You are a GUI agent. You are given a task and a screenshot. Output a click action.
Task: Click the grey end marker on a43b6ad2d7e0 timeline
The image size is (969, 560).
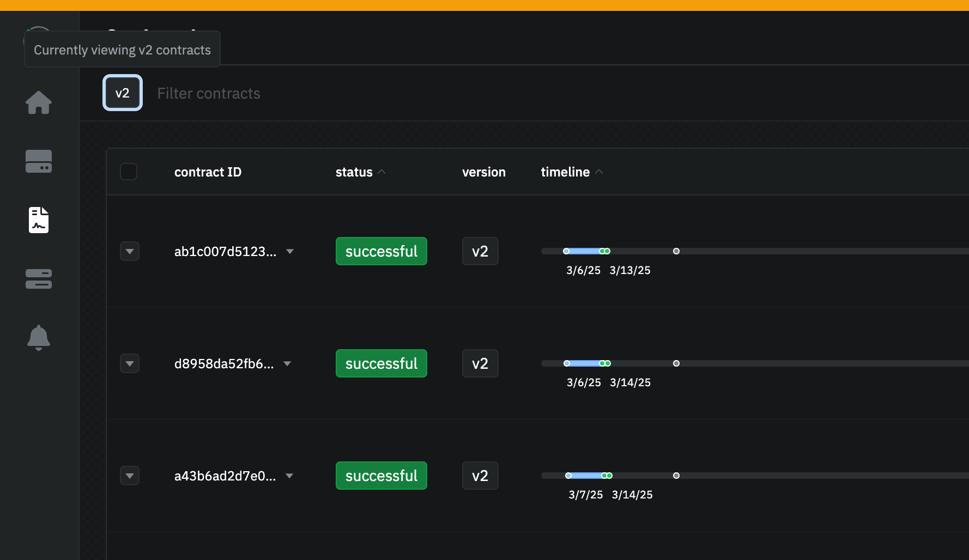(676, 476)
